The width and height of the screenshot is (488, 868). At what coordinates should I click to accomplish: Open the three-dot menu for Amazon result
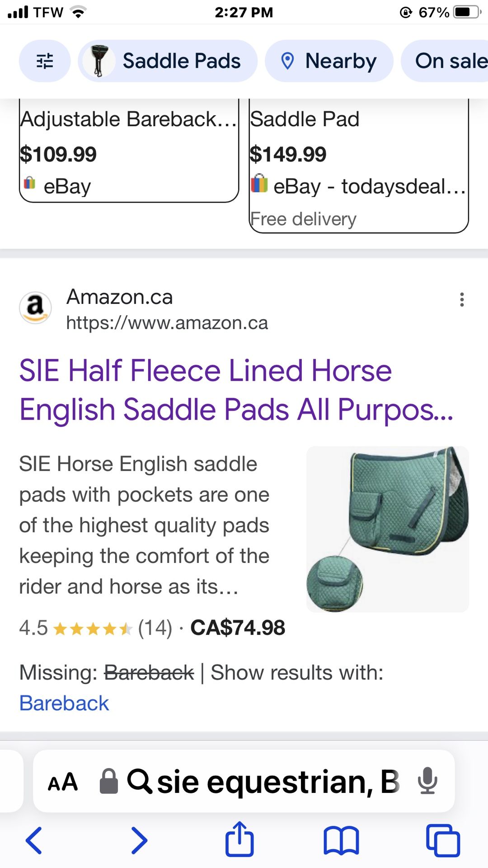[x=462, y=299]
